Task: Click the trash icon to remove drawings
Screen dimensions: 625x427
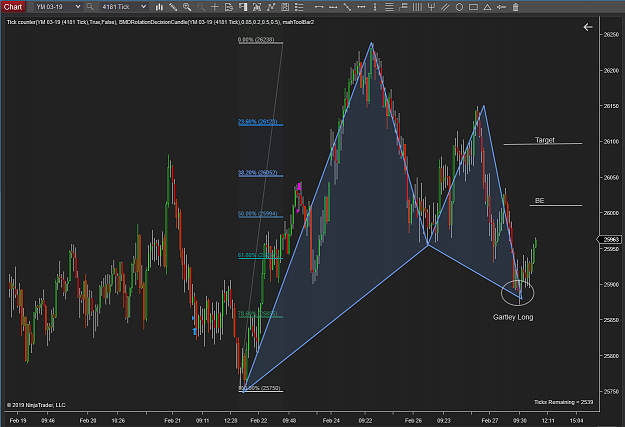Action: click(515, 7)
